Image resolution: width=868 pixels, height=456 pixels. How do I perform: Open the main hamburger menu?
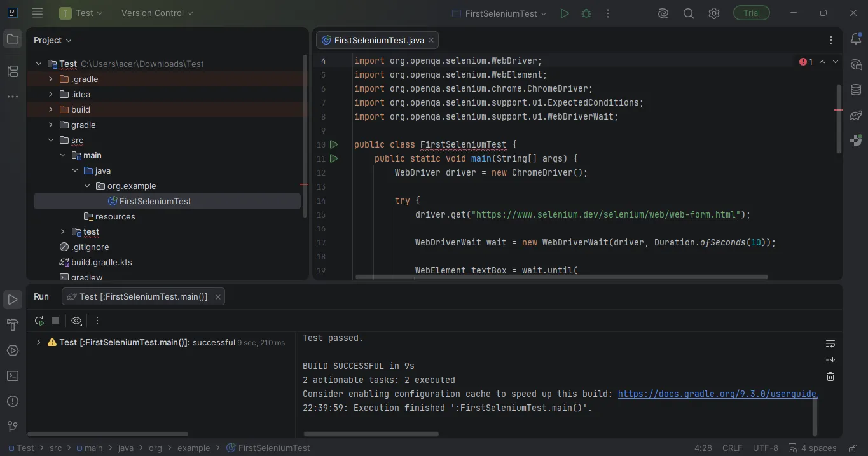pos(38,13)
